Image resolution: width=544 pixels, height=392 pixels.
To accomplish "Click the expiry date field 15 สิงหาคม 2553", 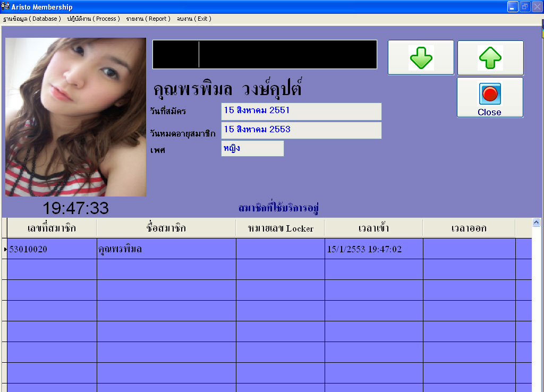I will click(x=301, y=130).
